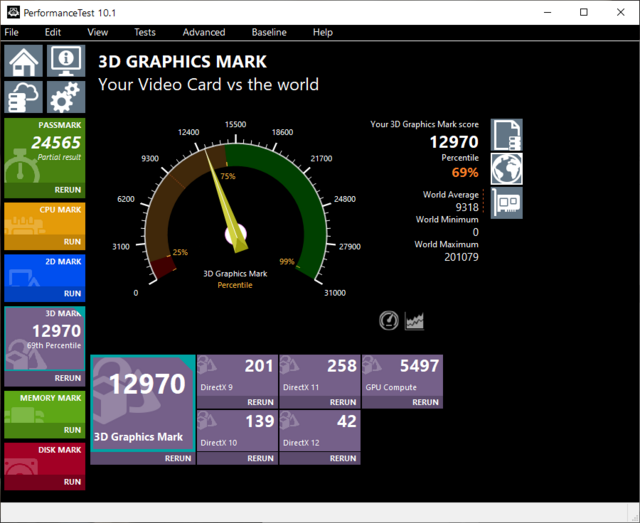Open the System Information monitor icon
Image resolution: width=640 pixels, height=523 pixels.
pos(65,61)
